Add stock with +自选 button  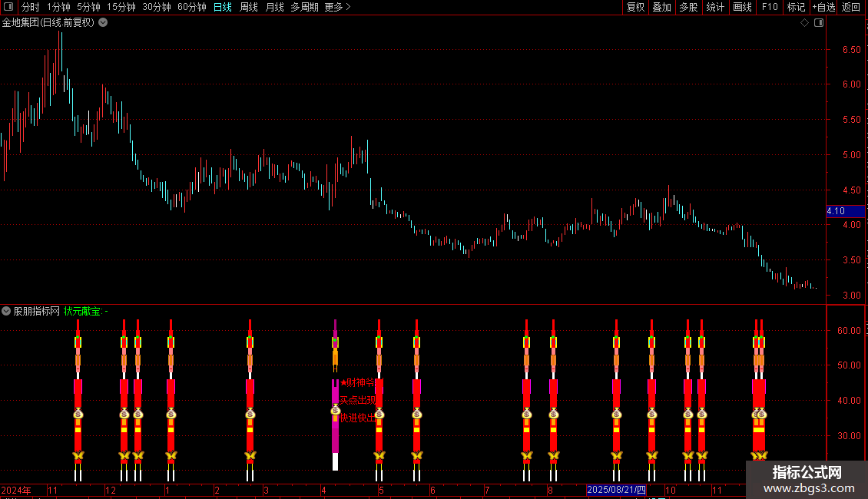point(823,7)
